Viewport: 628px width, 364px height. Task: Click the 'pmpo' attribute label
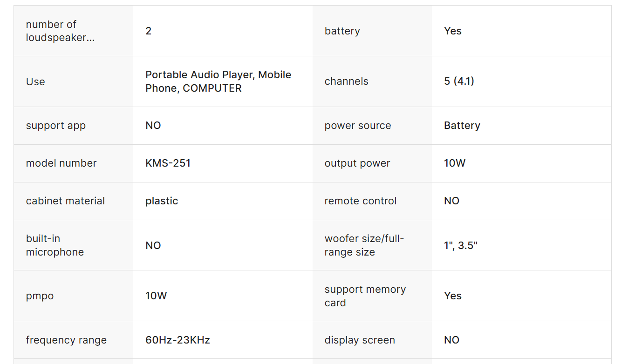[x=40, y=296]
